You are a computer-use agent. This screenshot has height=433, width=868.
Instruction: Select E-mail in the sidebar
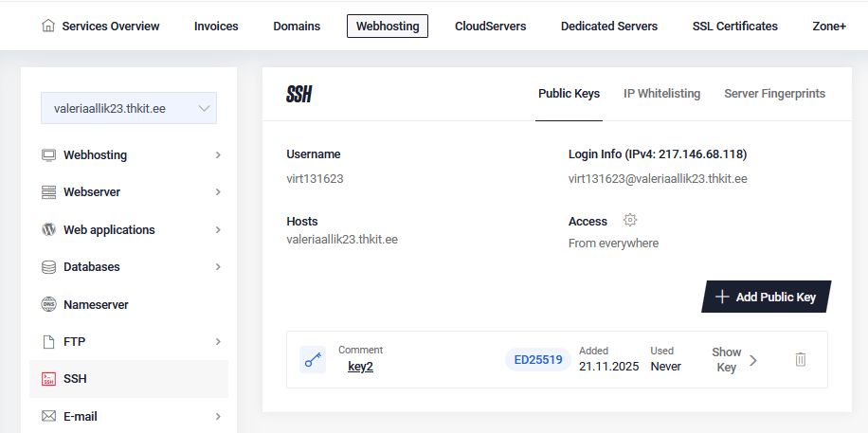80,416
